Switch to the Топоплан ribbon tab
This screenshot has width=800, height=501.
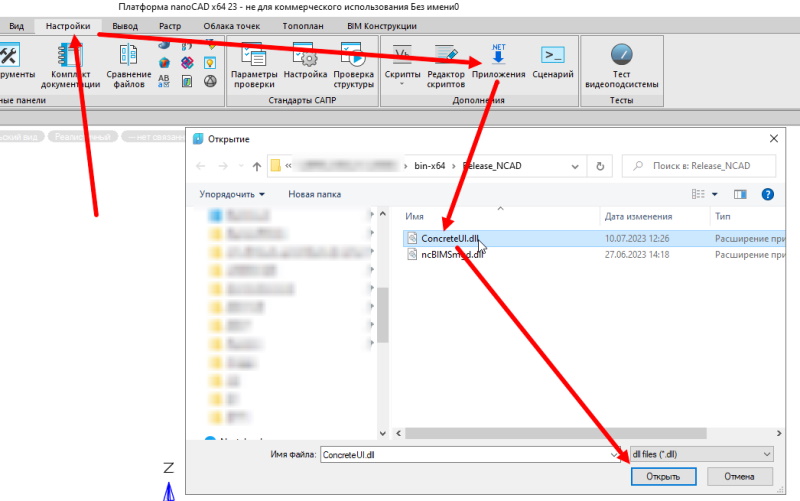pyautogui.click(x=303, y=26)
